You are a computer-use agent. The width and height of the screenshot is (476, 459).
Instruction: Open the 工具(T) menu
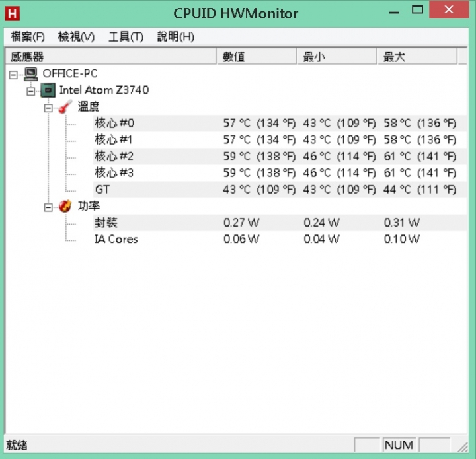pos(126,37)
